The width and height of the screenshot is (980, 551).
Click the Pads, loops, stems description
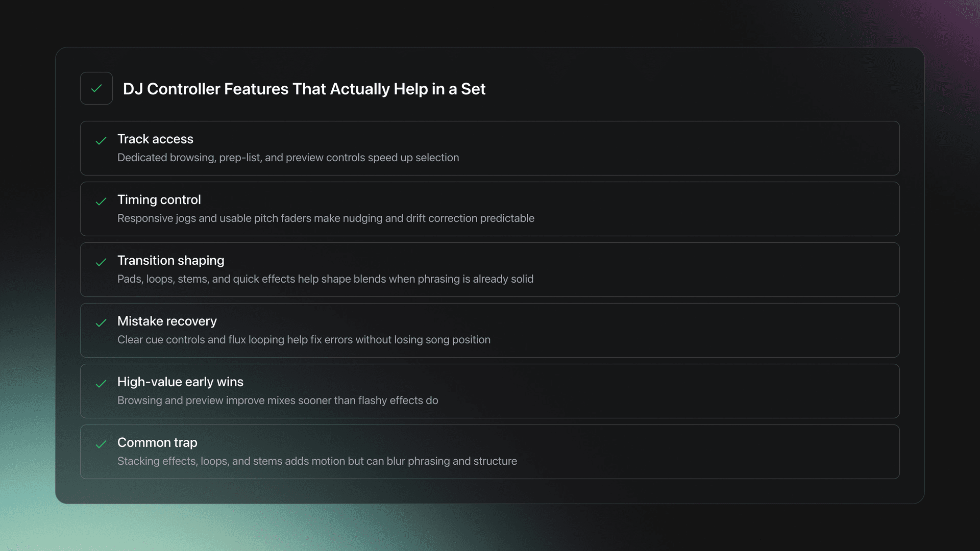tap(325, 279)
